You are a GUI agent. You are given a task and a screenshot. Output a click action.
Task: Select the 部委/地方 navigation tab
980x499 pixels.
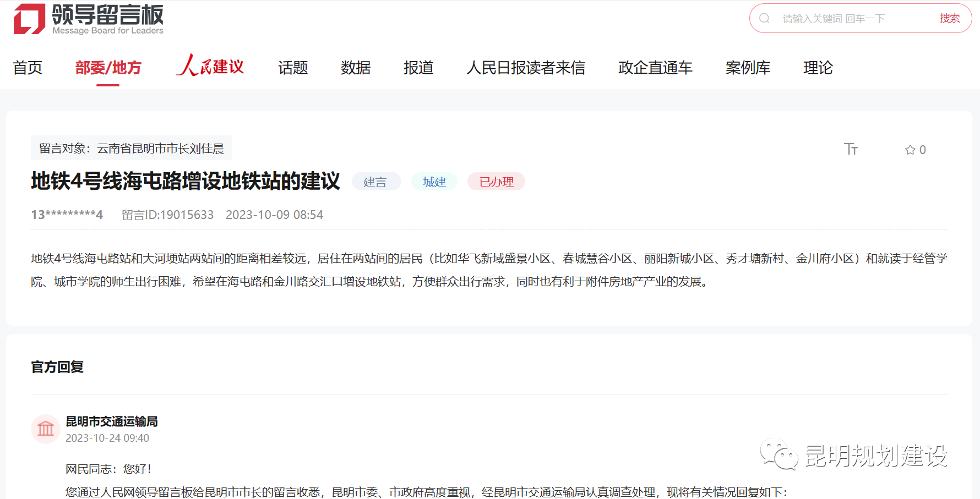coord(108,68)
